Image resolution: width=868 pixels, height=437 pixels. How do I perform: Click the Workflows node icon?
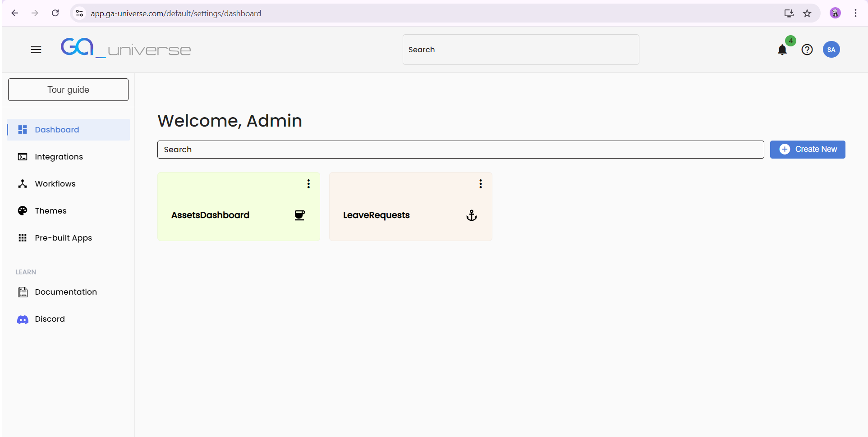tap(23, 184)
